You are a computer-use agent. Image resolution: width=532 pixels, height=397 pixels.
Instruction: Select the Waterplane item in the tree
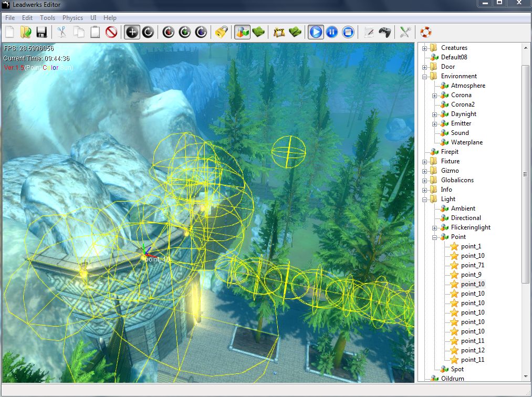click(x=466, y=142)
